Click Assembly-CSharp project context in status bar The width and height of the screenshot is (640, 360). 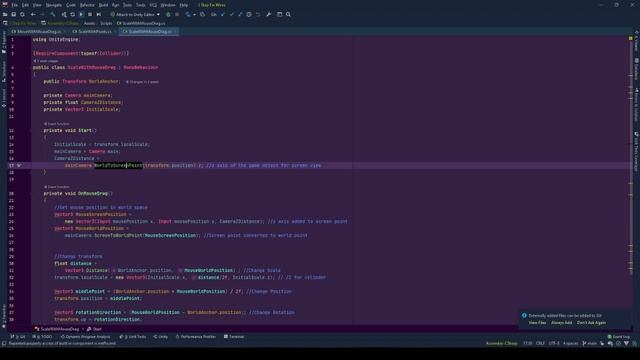pos(501,343)
